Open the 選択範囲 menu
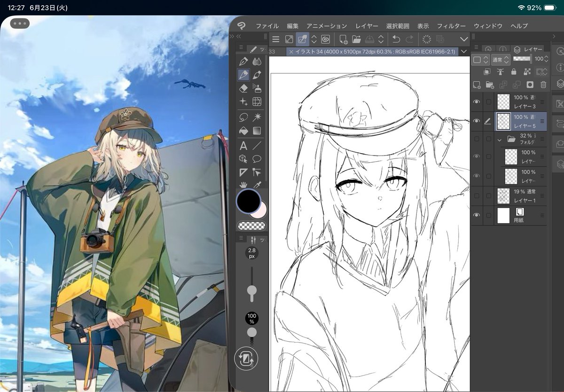Screen dimensions: 564x392 pyautogui.click(x=398, y=26)
